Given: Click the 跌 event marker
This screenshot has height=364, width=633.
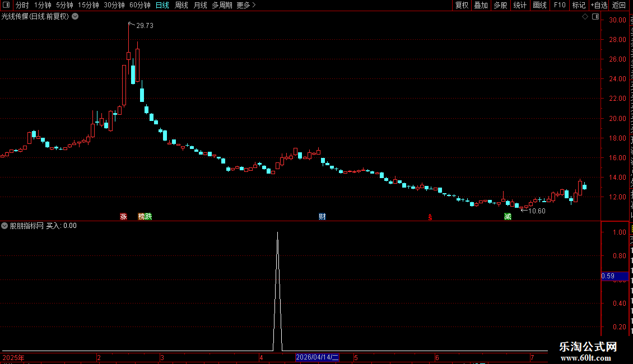Looking at the screenshot, I should click(x=148, y=217).
